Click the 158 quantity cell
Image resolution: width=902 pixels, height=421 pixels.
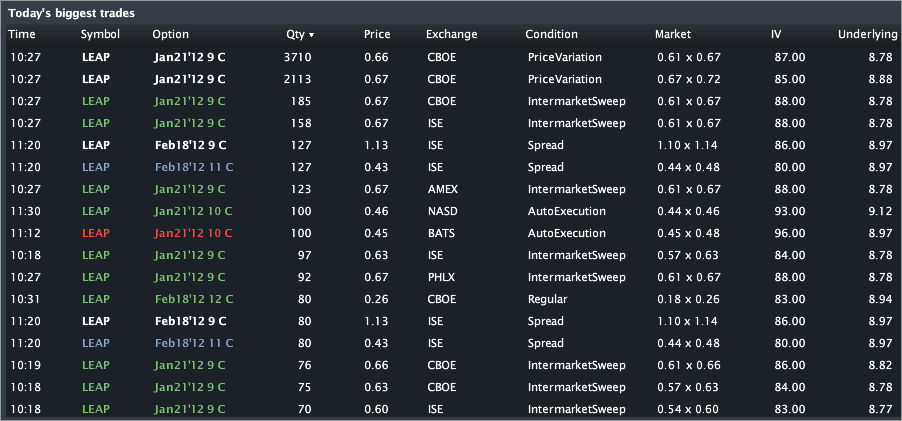pos(301,123)
